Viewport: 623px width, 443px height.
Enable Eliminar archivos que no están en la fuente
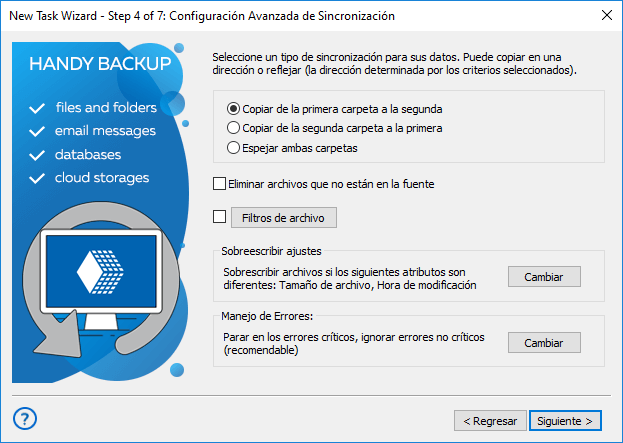click(220, 184)
